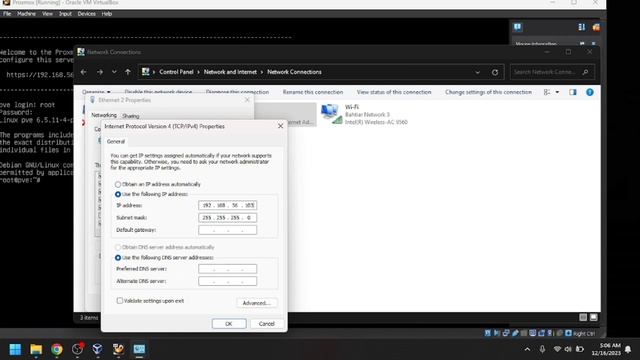The width and height of the screenshot is (640, 360).
Task: Go back in Network Connections window
Action: pyautogui.click(x=84, y=72)
